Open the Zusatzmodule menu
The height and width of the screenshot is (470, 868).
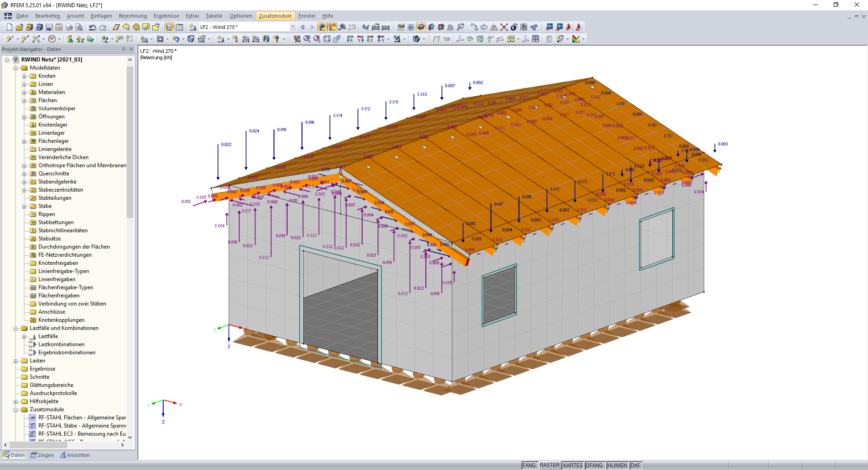point(275,16)
